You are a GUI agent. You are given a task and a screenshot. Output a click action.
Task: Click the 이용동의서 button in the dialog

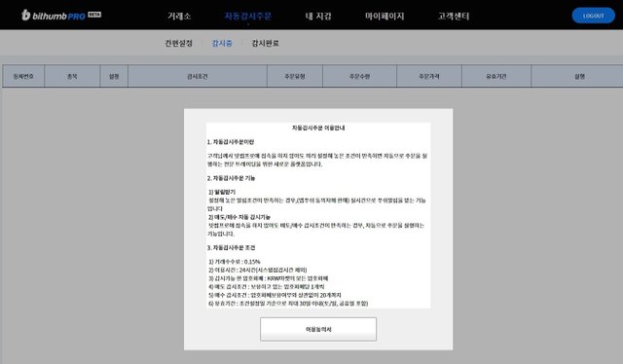pos(318,329)
